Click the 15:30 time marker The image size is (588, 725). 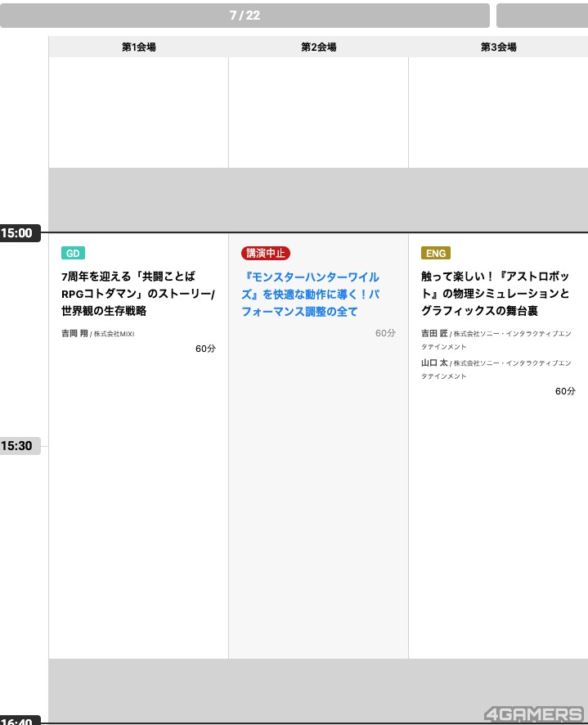tap(20, 446)
